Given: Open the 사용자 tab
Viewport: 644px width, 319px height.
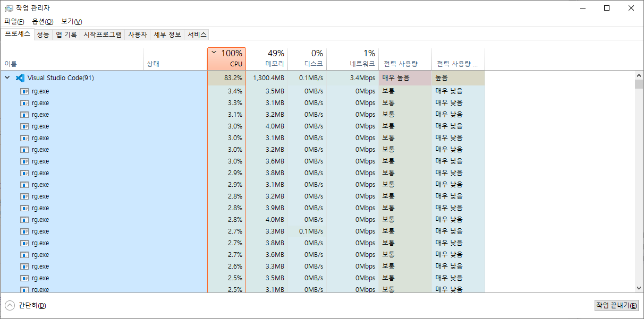Looking at the screenshot, I should point(137,35).
